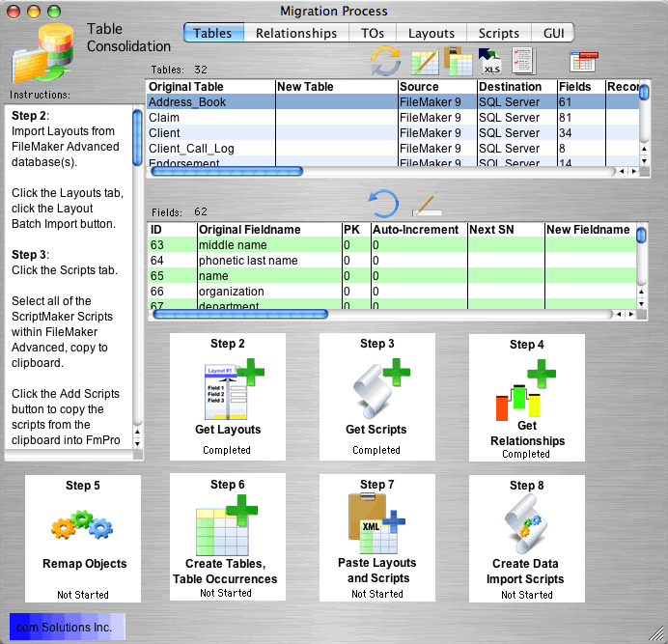Switch to the Relationships tab
Image resolution: width=668 pixels, height=644 pixels.
(x=295, y=33)
